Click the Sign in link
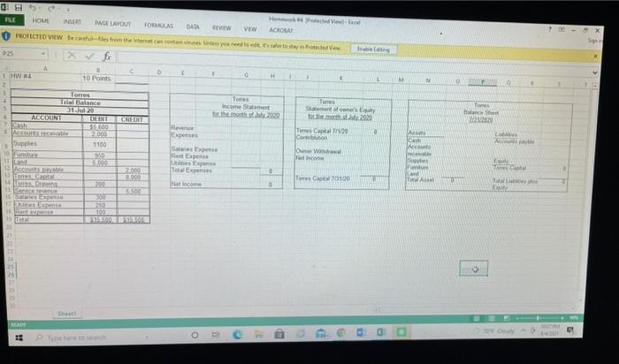Screen dimensions: 619x364 point(594,41)
